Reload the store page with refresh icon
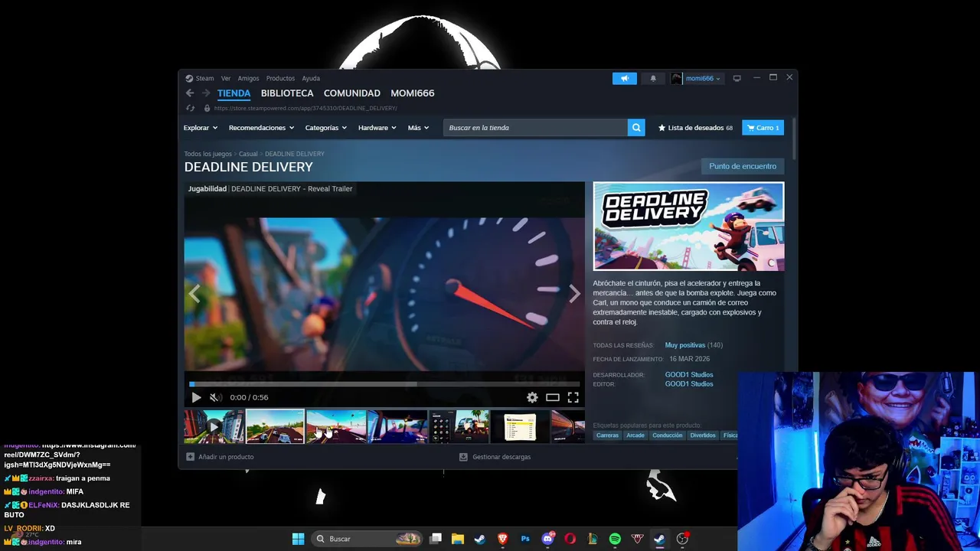This screenshot has width=980, height=551. [x=191, y=108]
